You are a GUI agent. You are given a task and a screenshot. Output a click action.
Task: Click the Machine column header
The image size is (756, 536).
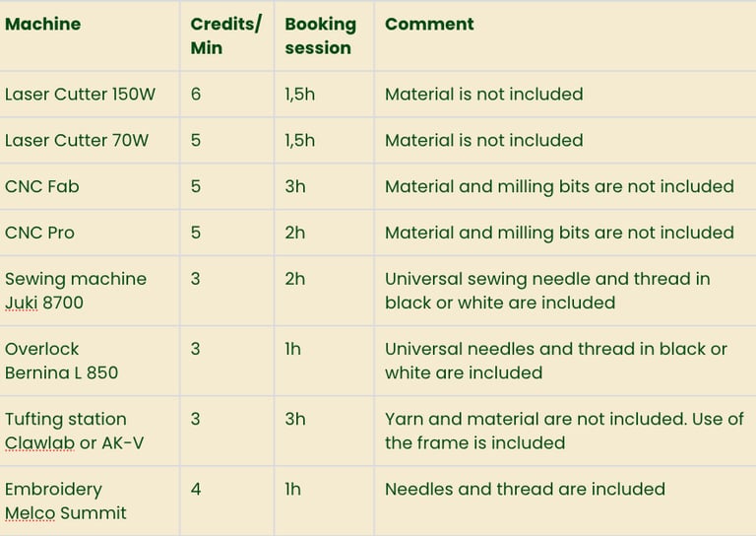tap(42, 24)
